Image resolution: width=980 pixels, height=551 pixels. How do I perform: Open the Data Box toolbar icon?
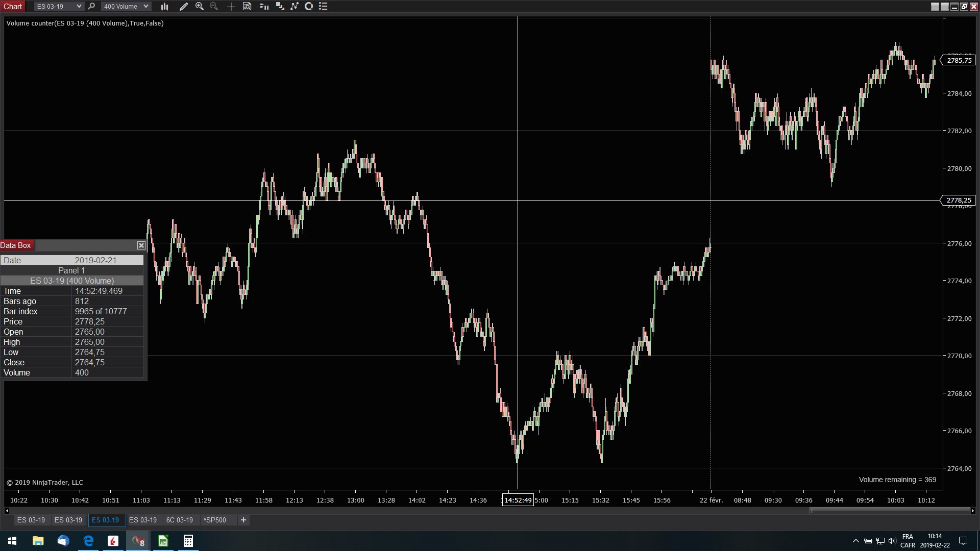pyautogui.click(x=247, y=7)
